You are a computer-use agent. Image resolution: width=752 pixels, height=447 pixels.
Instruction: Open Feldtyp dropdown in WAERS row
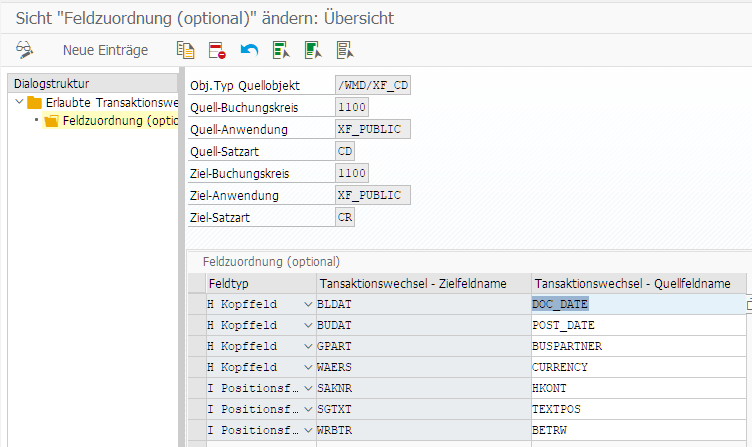(307, 367)
